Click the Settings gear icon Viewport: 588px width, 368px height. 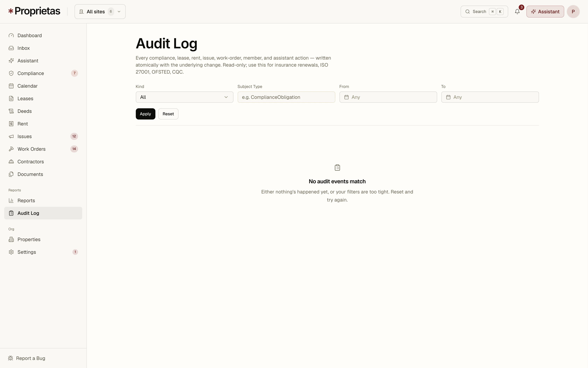click(x=11, y=252)
